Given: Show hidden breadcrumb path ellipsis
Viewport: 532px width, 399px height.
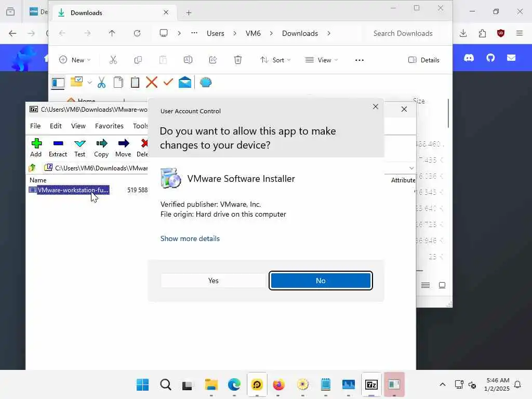Looking at the screenshot, I should 194,33.
